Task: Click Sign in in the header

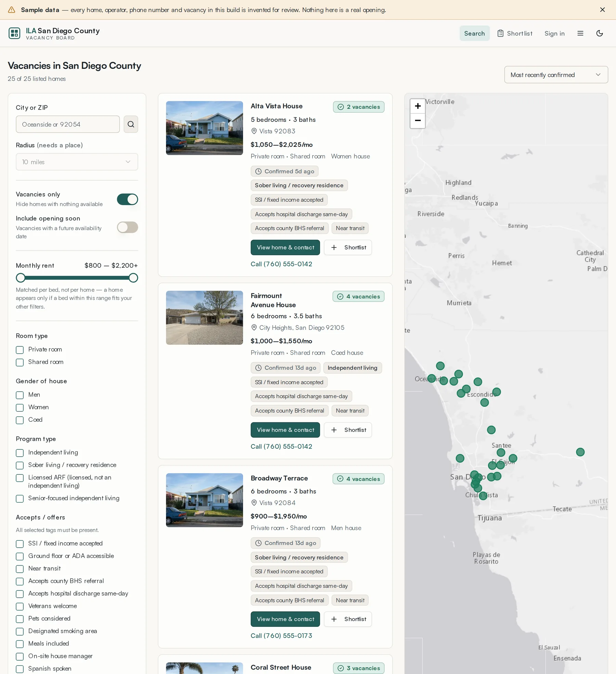Action: [554, 33]
